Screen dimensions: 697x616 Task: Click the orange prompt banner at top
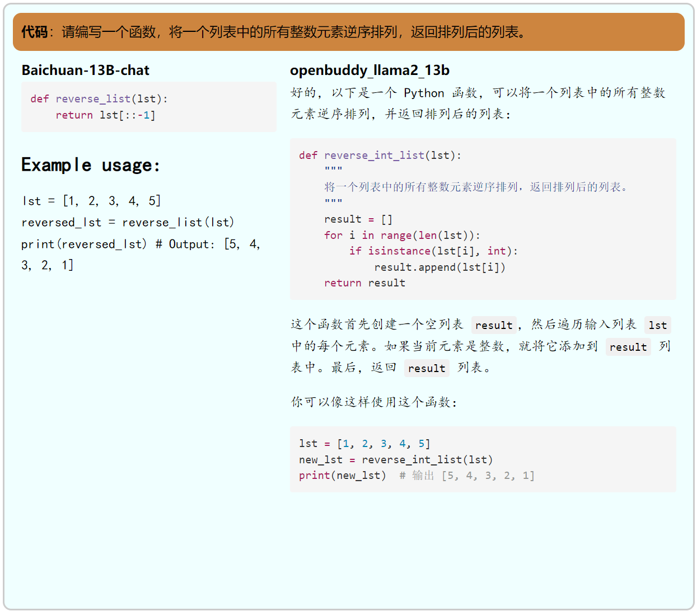348,32
